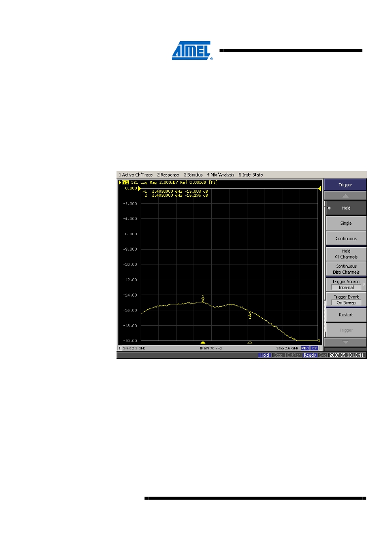Click the ExtRef status bar indicator
The width and height of the screenshot is (392, 555).
294,355
